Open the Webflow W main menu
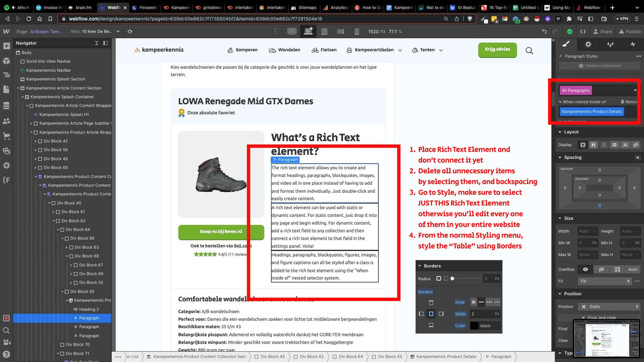Image resolution: width=644 pixels, height=362 pixels. [x=6, y=32]
